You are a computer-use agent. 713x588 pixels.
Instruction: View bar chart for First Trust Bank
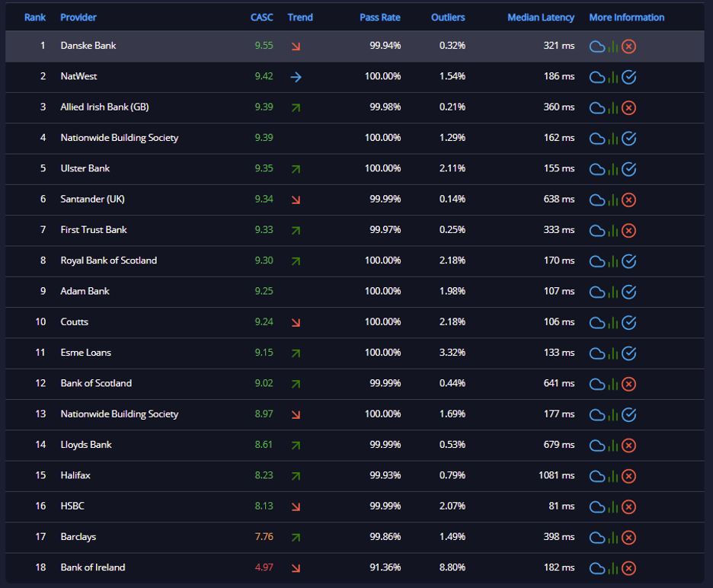[x=613, y=231]
